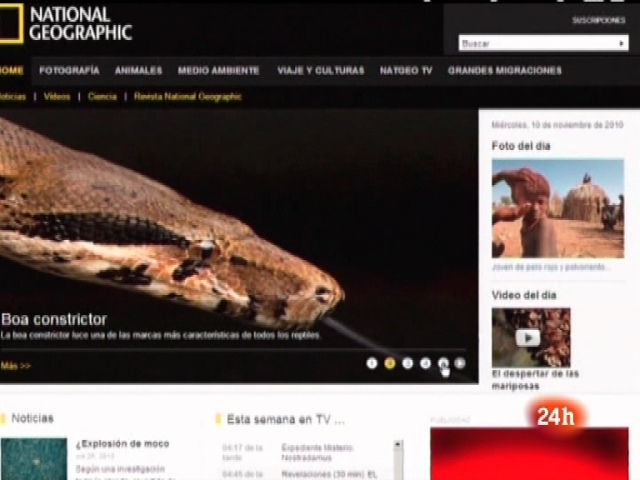Click the Suscripciones link
Image resolution: width=640 pixels, height=480 pixels.
click(x=598, y=20)
